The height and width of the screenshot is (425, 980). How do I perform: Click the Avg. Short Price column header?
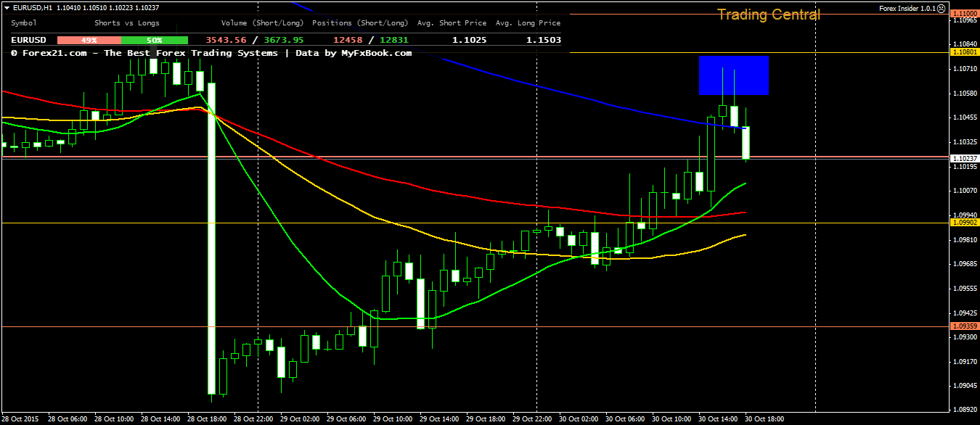coord(452,23)
